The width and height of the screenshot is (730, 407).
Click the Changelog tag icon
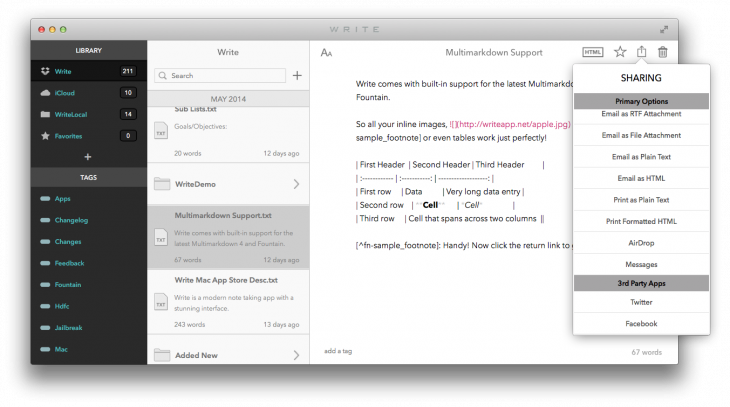45,220
